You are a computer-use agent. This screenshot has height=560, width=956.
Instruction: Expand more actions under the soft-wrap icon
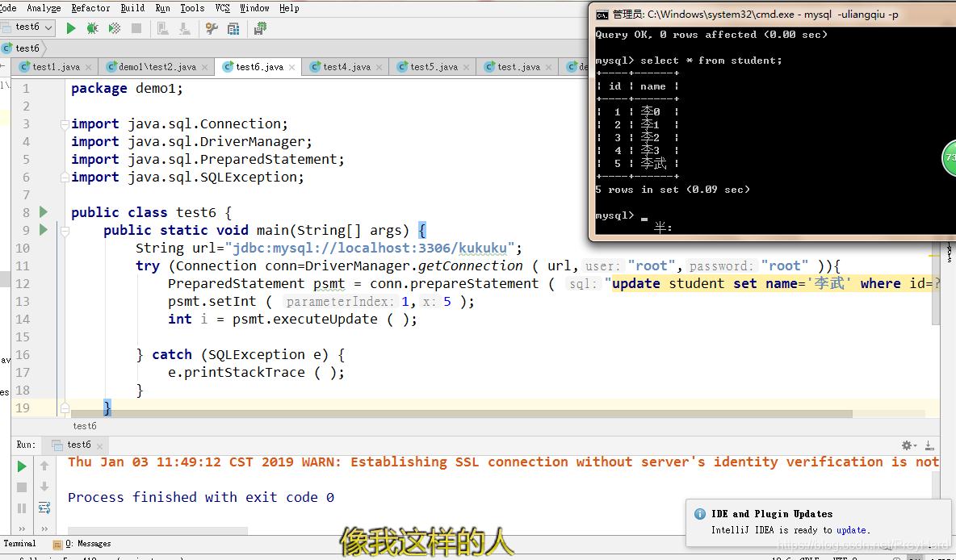(x=44, y=529)
